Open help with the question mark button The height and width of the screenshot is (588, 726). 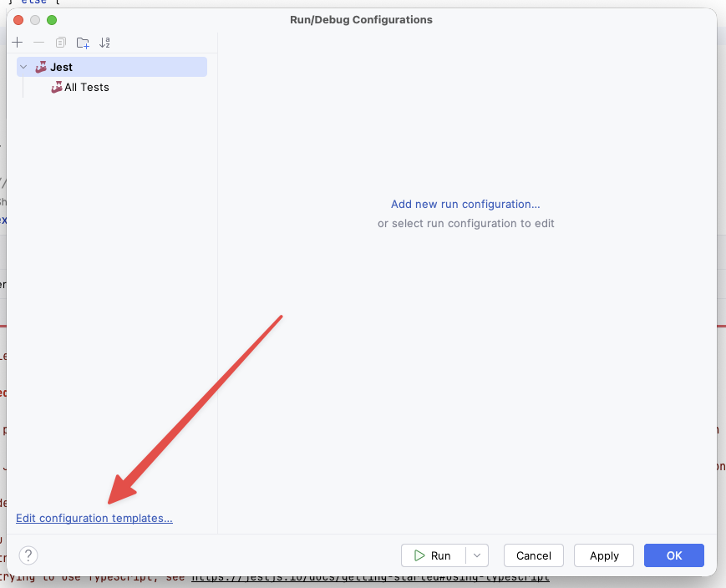click(x=28, y=555)
